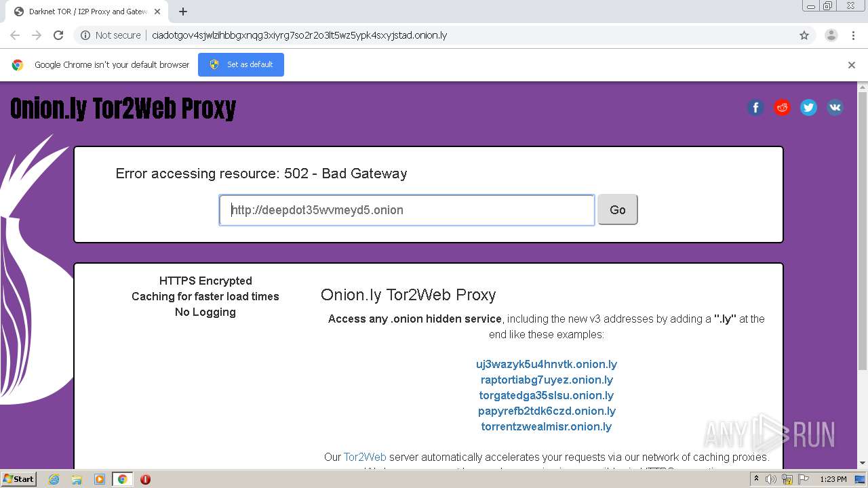Click the Onion.ly Tor2Web Proxy site title
Viewport: 868px width, 488px height.
123,108
